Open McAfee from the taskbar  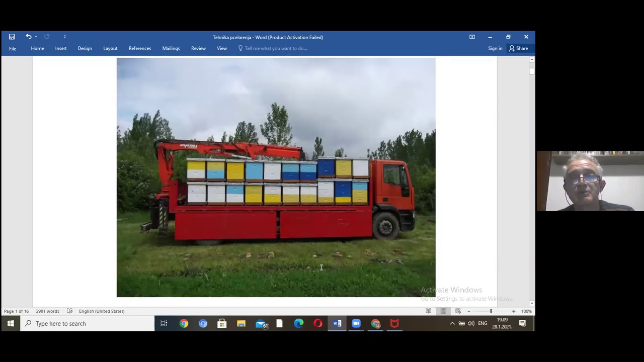pos(394,323)
